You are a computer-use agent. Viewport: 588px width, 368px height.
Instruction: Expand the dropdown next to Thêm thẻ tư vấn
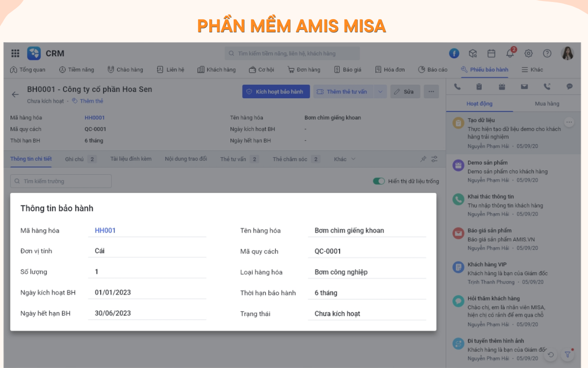coord(381,91)
